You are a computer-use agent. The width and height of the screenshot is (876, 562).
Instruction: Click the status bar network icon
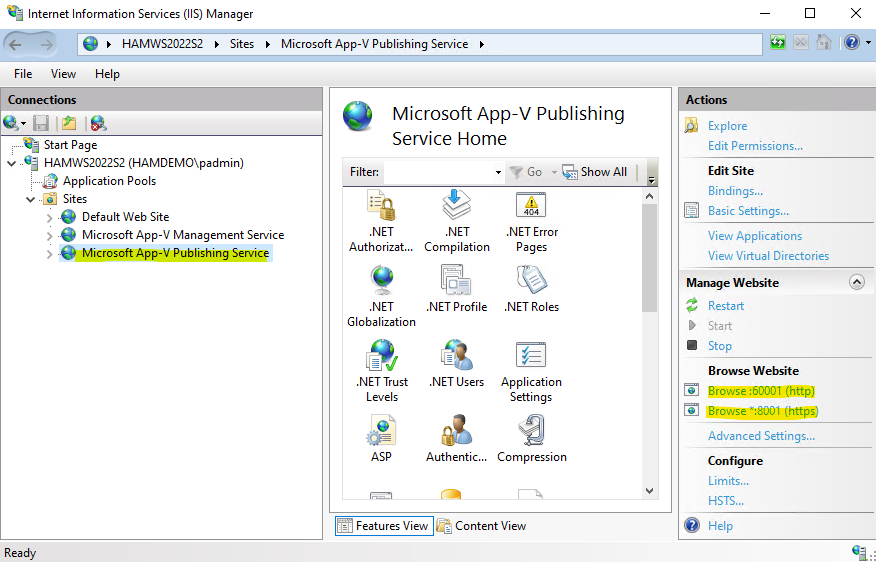(859, 551)
